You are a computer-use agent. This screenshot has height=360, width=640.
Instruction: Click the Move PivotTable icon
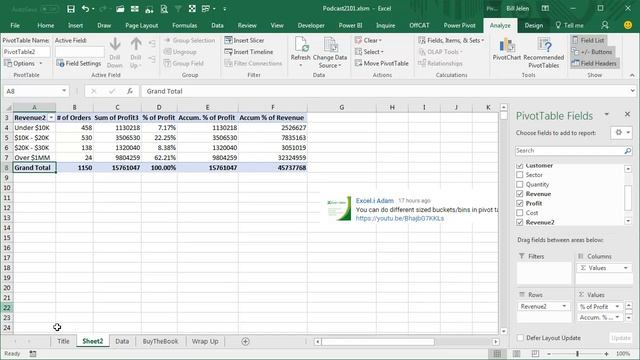click(358, 63)
